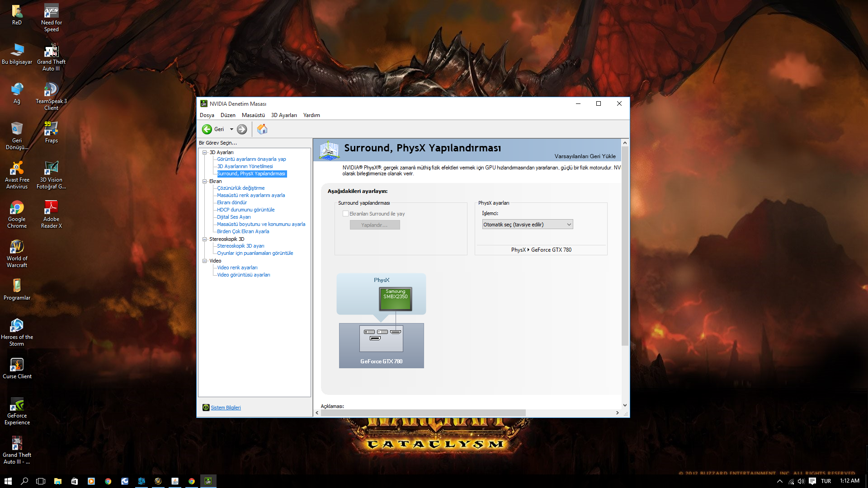Image resolution: width=868 pixels, height=488 pixels.
Task: Launch Google Chrome desktop shortcut
Action: [17, 215]
